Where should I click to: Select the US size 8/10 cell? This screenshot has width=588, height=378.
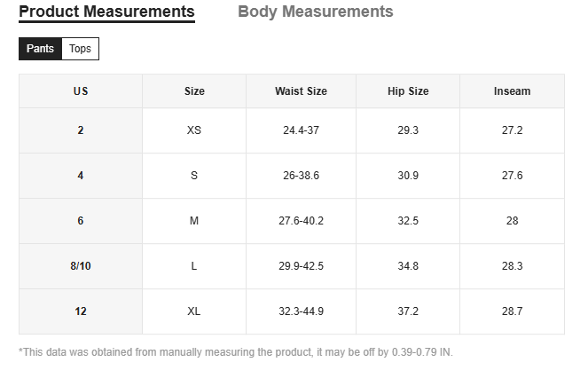pos(81,266)
